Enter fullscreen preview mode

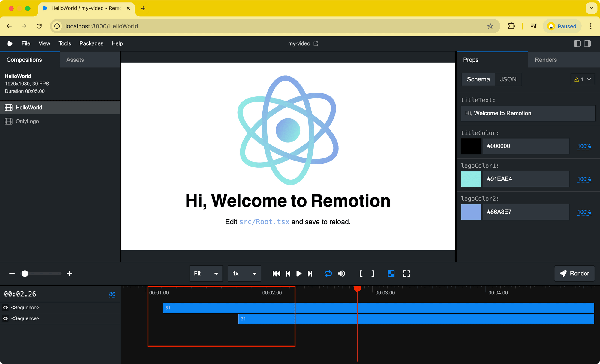(x=406, y=274)
